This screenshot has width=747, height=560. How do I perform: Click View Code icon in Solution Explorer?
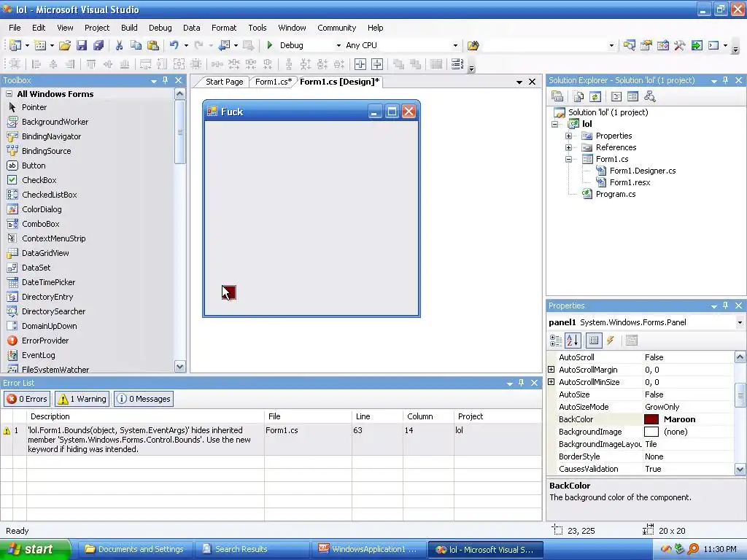point(616,97)
